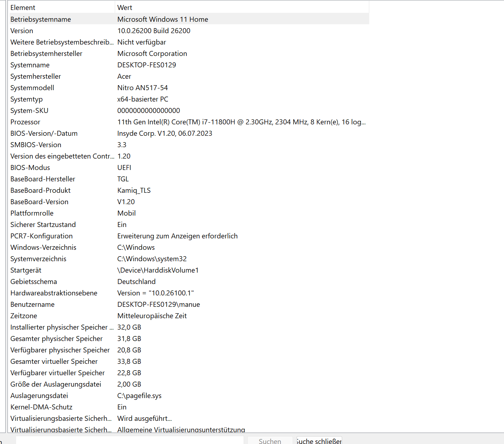Select the Sicherer Startzustand row

pos(189,224)
